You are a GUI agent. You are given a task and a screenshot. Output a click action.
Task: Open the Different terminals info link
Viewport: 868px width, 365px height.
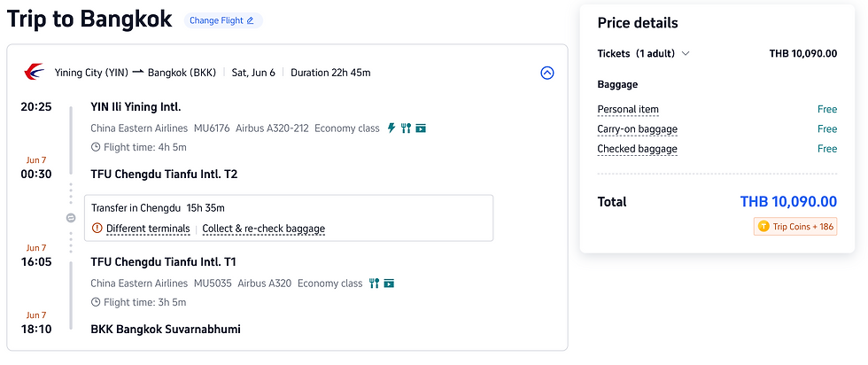point(147,229)
